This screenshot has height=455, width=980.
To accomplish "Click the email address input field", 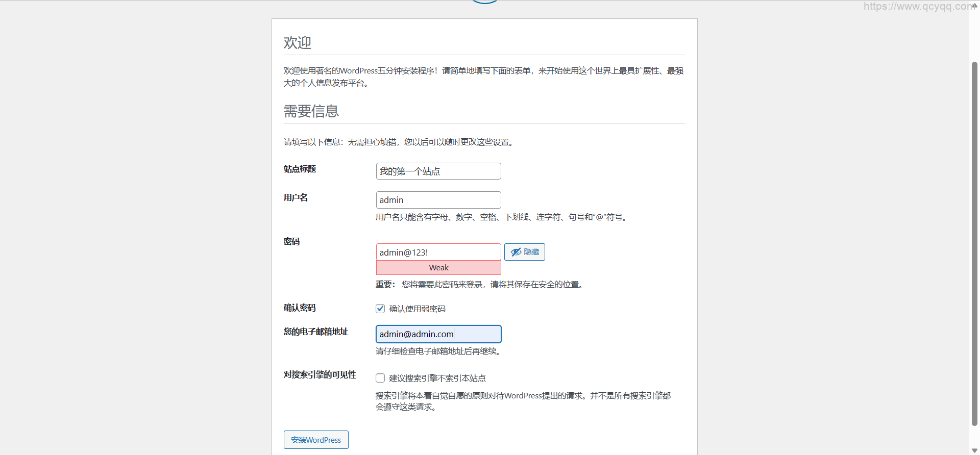I will pos(438,334).
